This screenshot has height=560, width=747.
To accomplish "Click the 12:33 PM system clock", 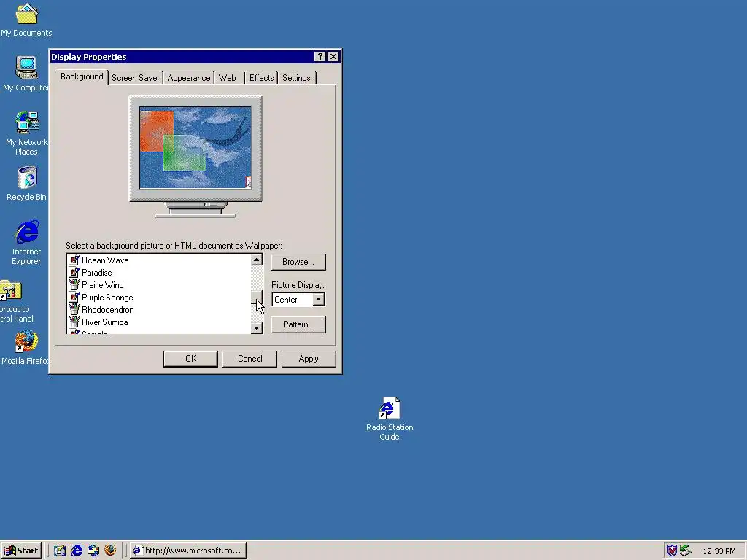I will click(719, 551).
